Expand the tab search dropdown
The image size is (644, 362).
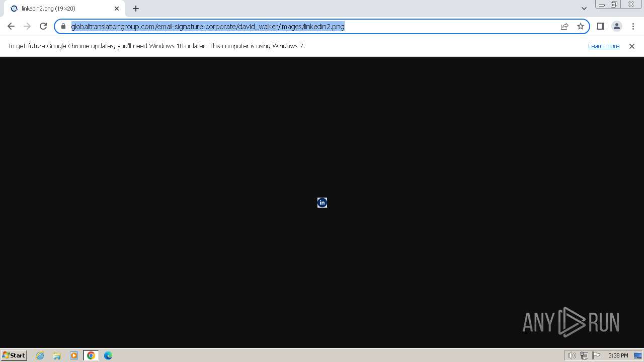[584, 9]
